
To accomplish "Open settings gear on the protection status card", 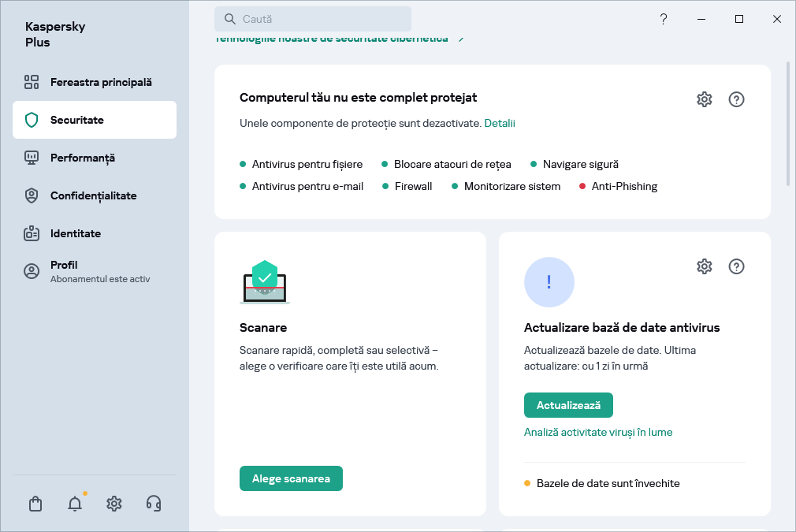I will (704, 99).
